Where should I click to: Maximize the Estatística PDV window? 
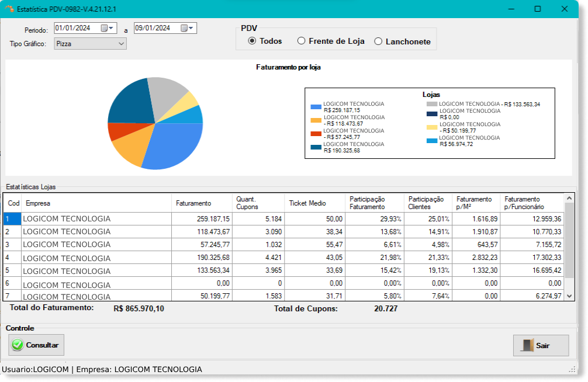(x=537, y=9)
